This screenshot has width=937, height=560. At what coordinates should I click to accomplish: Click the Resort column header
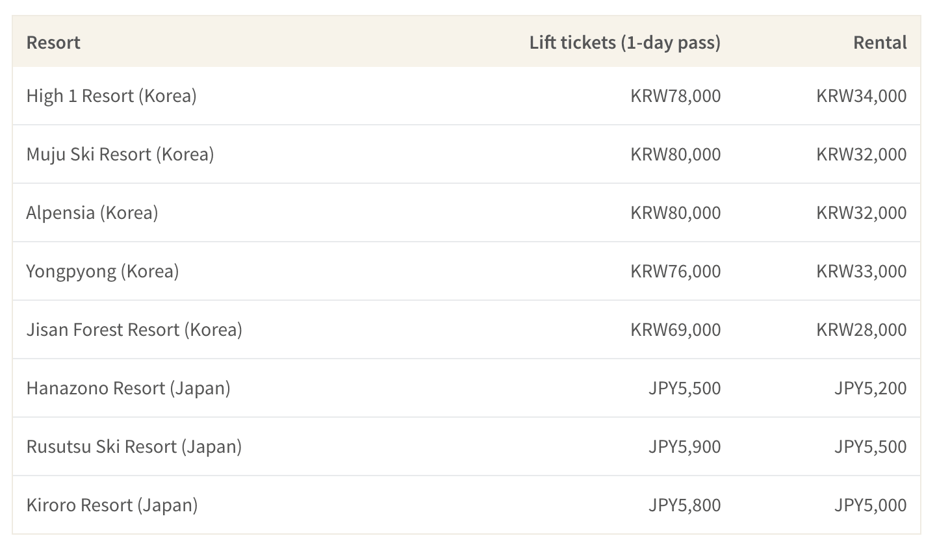53,42
